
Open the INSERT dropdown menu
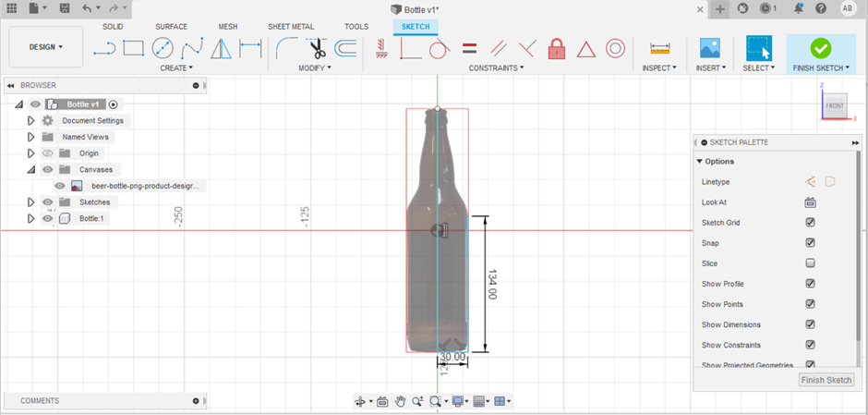point(711,67)
